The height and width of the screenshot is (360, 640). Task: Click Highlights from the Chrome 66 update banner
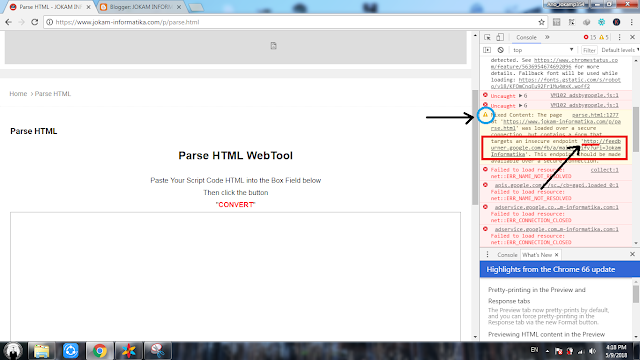click(x=560, y=269)
